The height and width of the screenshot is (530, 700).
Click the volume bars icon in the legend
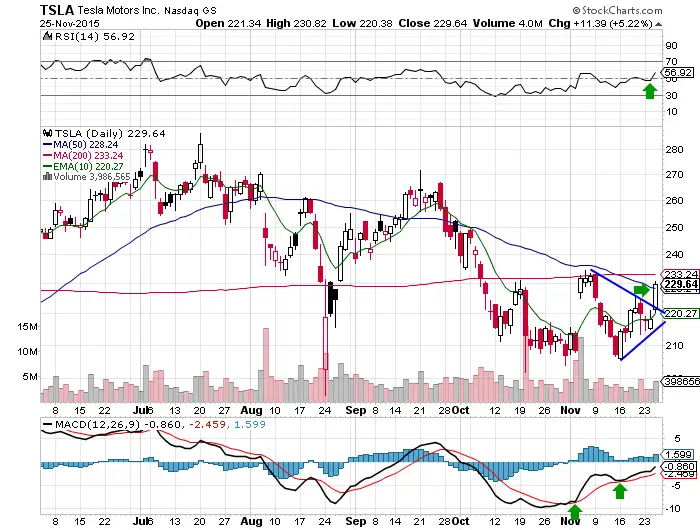pos(47,177)
